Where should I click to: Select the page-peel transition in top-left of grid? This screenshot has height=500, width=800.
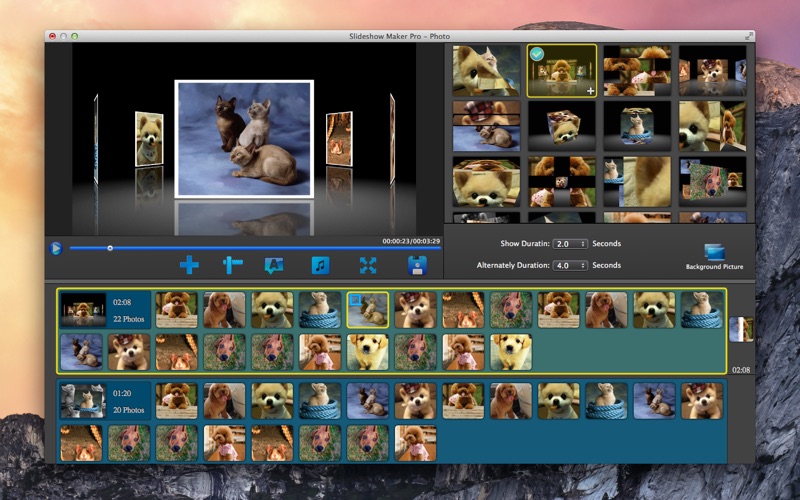[486, 70]
